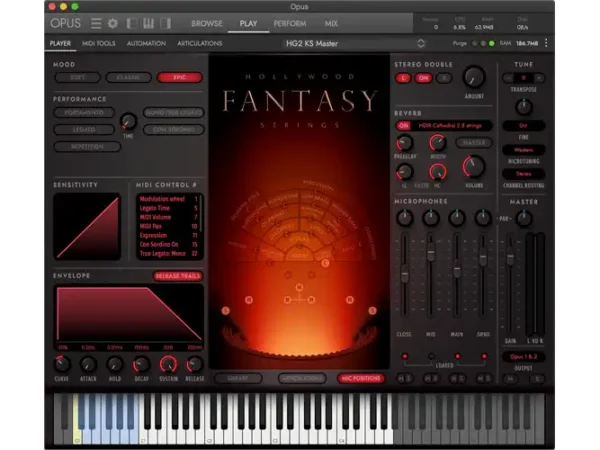Click the Envelope Sustain knob
Image resolution: width=600 pixels, height=450 pixels.
pyautogui.click(x=168, y=365)
